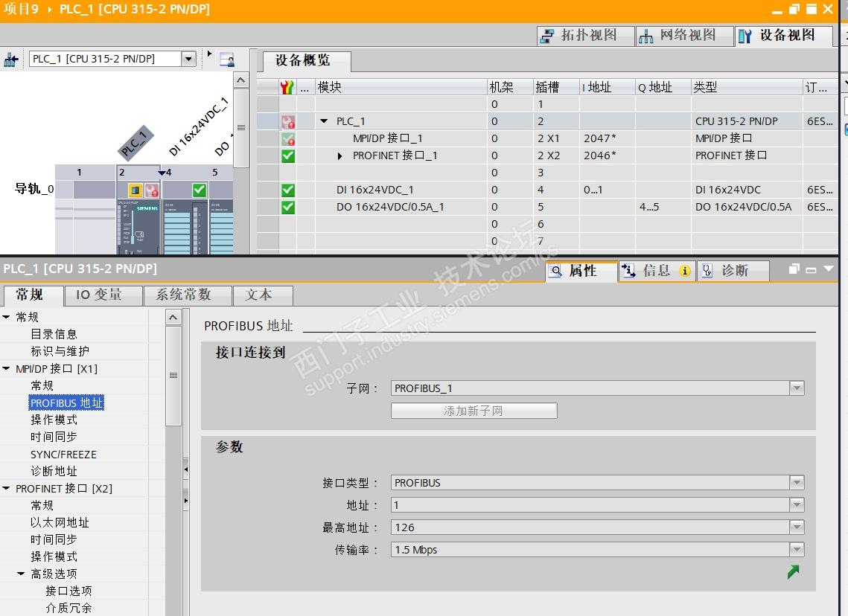
Task: Switch to the 系统常数 tab
Action: pos(187,295)
